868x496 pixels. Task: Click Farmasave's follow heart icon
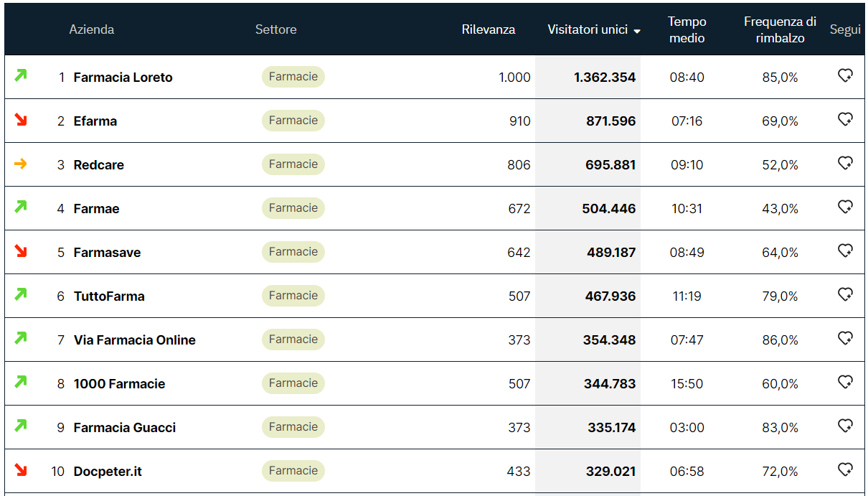tap(845, 251)
